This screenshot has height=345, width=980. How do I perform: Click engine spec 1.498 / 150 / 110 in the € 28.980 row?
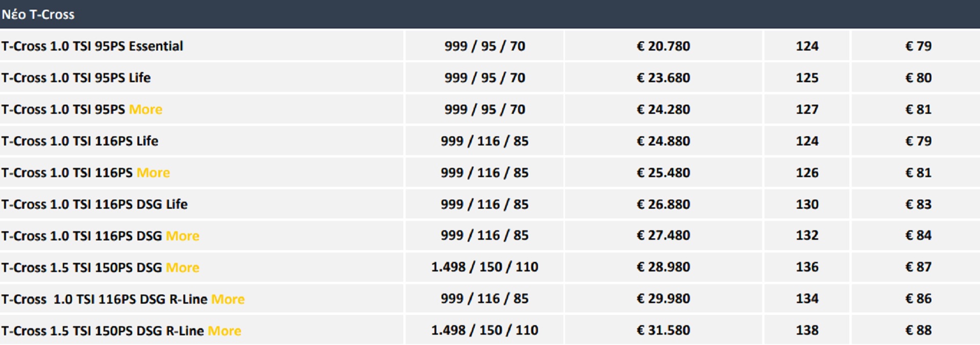pyautogui.click(x=484, y=267)
